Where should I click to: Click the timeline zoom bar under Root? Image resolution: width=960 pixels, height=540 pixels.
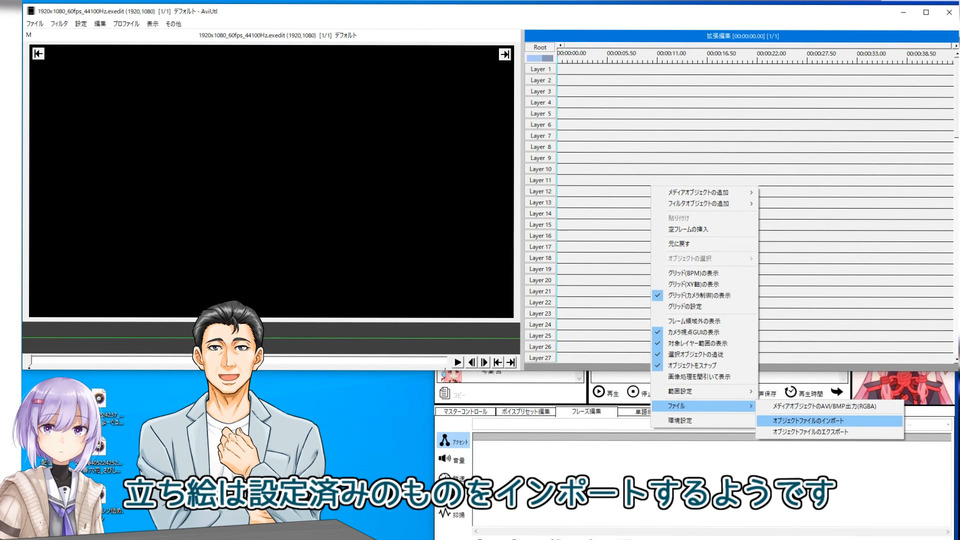pos(540,58)
